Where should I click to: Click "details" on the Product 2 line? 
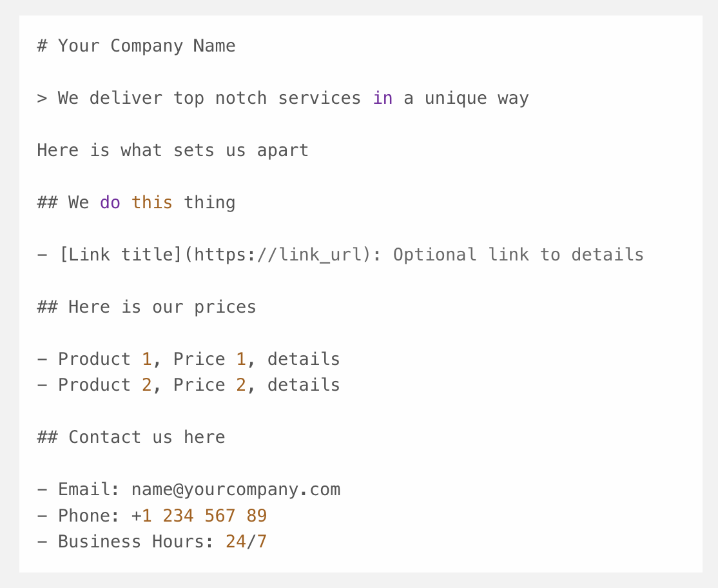click(304, 385)
